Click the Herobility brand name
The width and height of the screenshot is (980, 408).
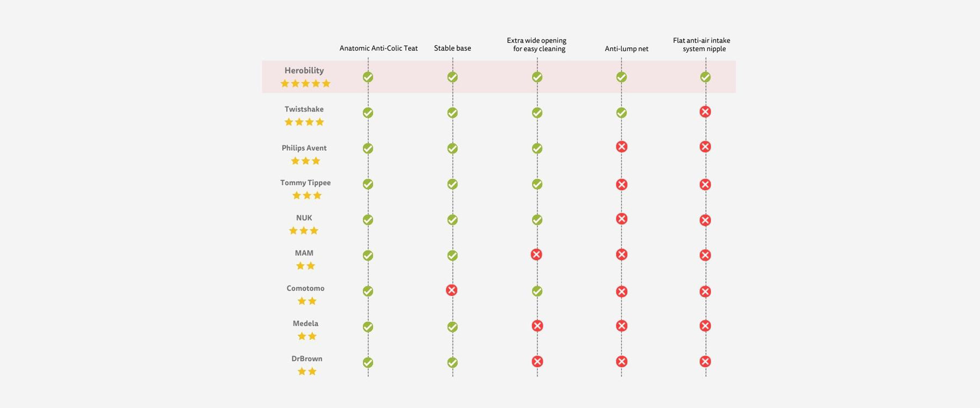(x=304, y=71)
